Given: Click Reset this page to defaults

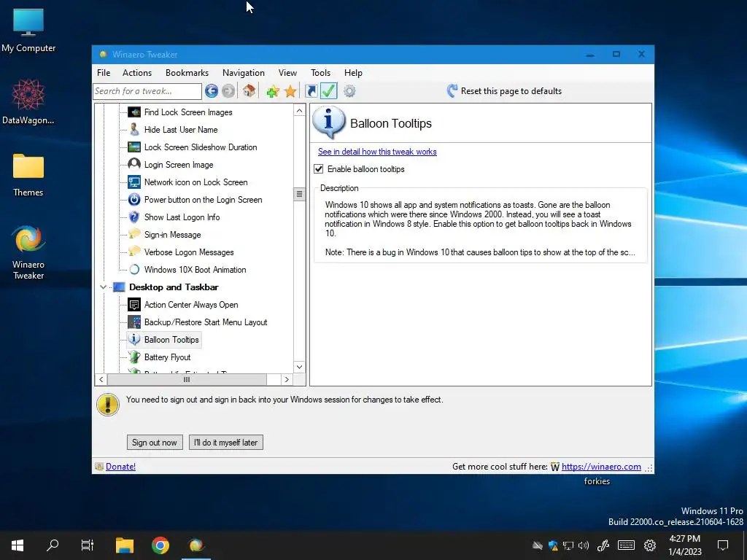Looking at the screenshot, I should (x=504, y=91).
